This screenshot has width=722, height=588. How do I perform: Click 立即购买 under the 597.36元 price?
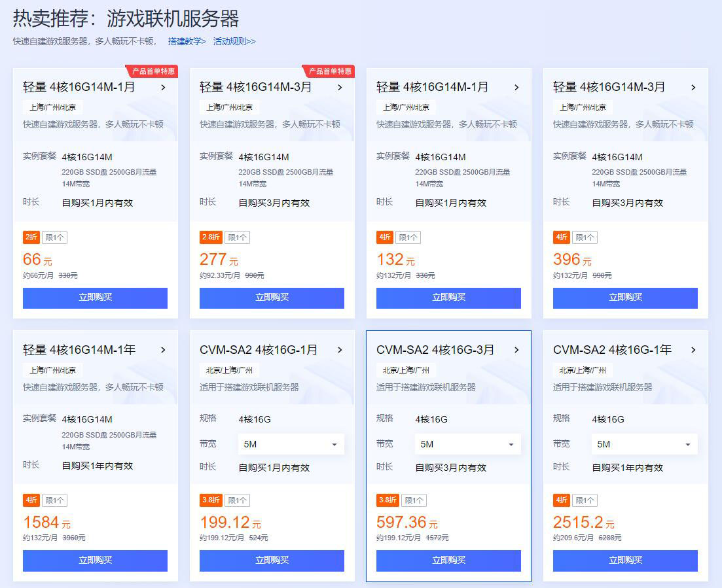pos(449,561)
